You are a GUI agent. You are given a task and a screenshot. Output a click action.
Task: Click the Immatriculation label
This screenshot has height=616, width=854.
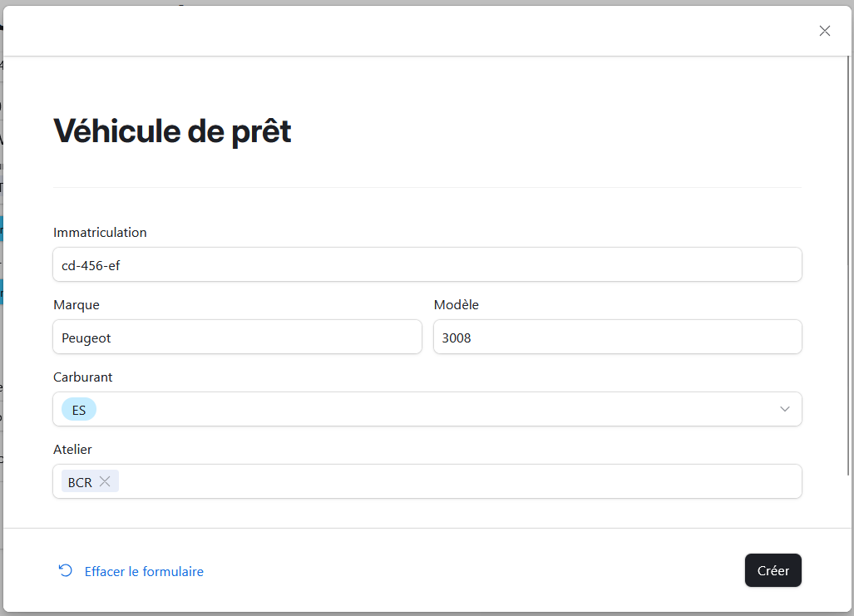[x=100, y=233]
